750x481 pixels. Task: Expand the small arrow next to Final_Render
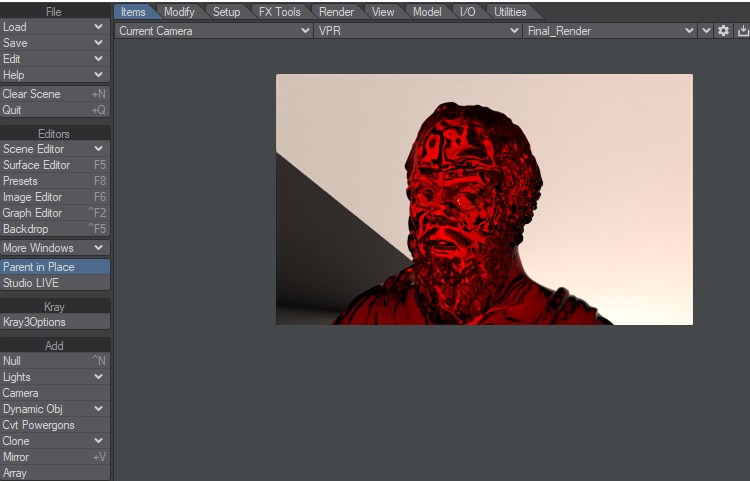click(x=706, y=31)
